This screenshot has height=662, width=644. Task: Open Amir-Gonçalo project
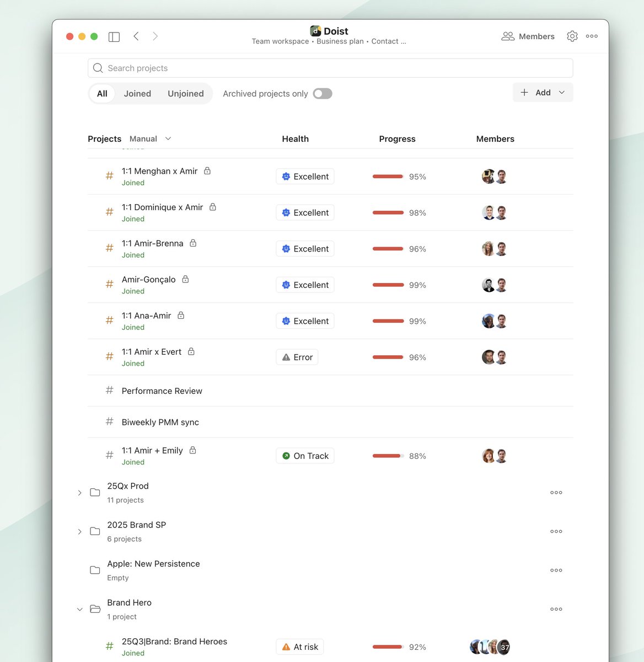tap(148, 280)
